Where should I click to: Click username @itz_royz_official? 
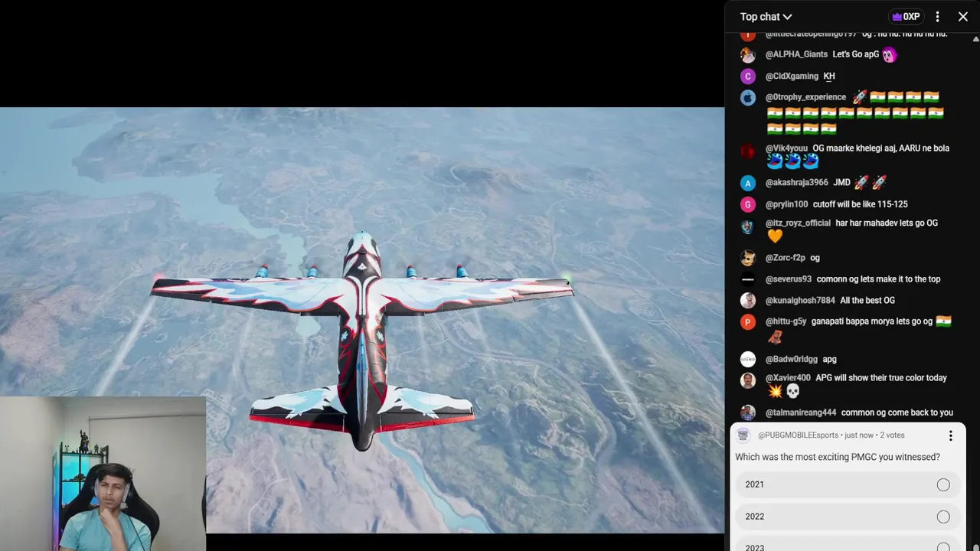click(x=798, y=223)
